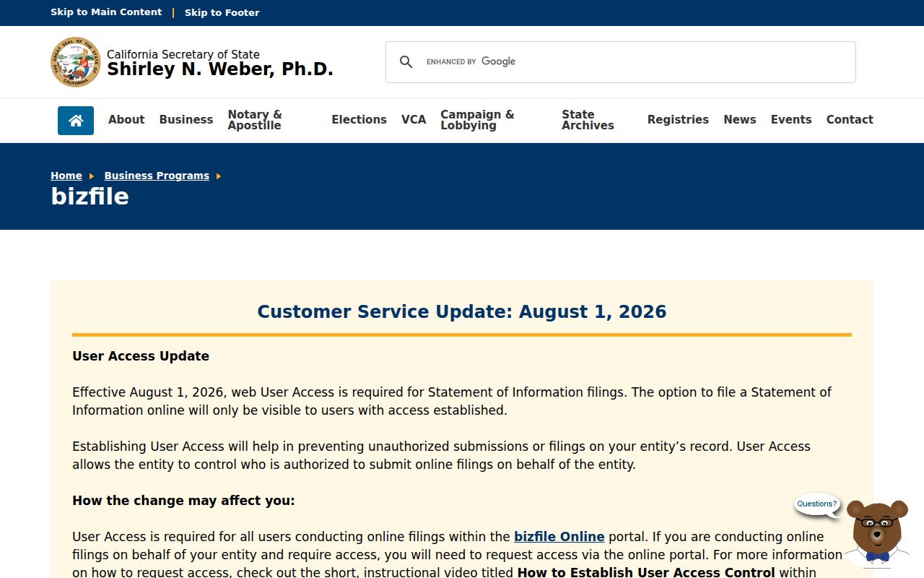Open the Business menu
The height and width of the screenshot is (578, 924).
[186, 120]
